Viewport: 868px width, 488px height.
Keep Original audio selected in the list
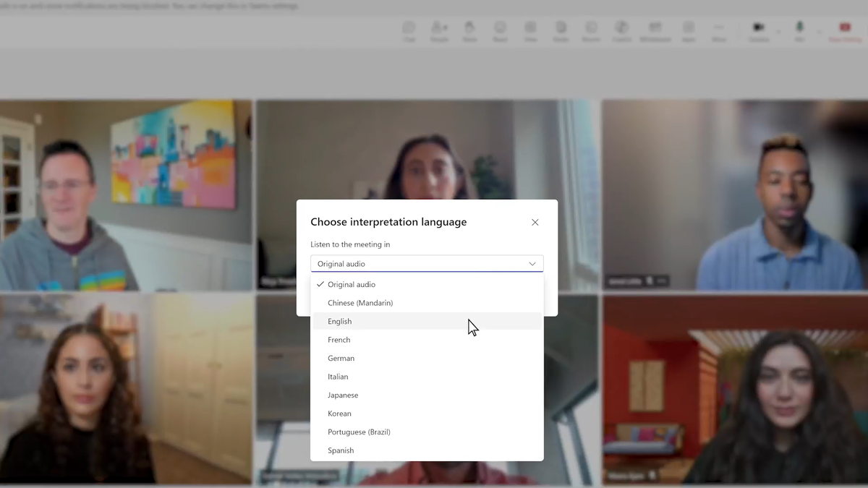352,284
